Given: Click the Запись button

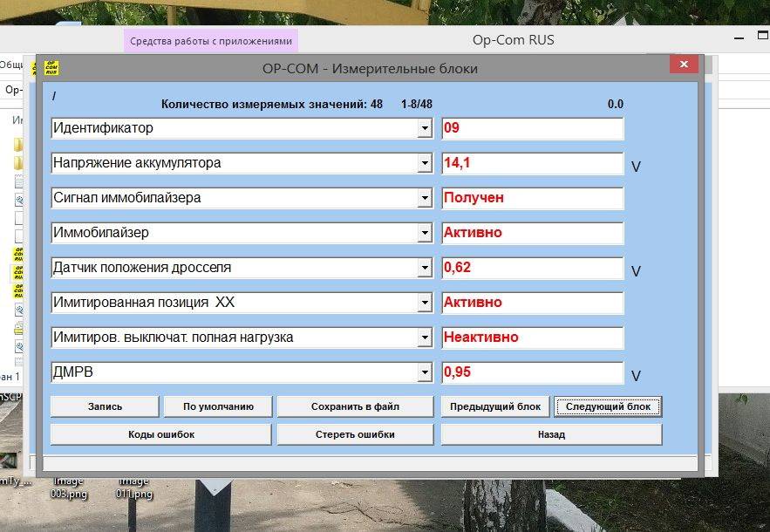Looking at the screenshot, I should coord(106,406).
